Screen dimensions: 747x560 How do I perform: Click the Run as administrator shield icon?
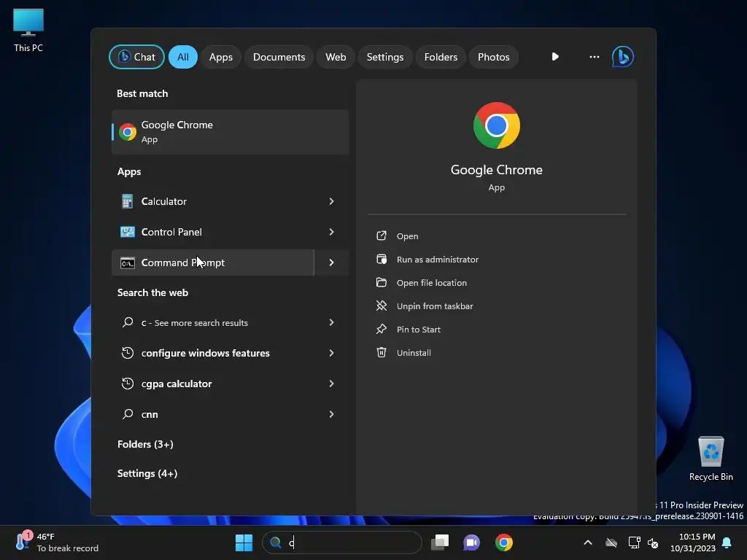(382, 259)
